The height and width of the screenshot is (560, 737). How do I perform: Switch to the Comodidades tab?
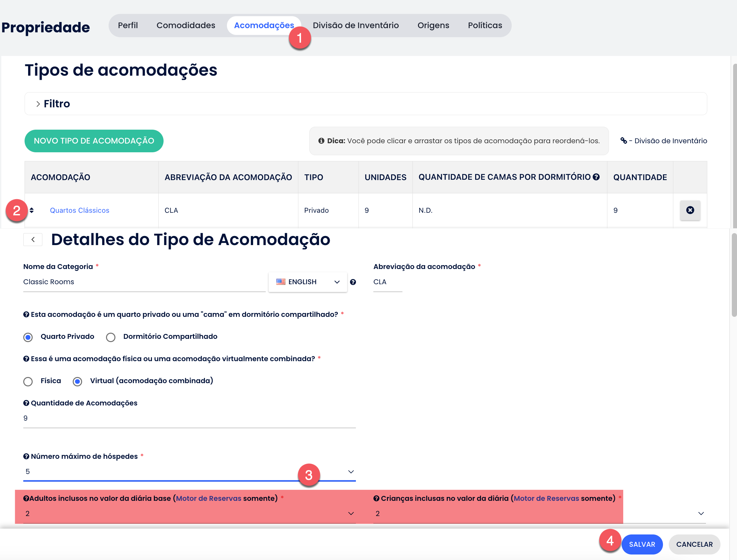click(x=186, y=25)
